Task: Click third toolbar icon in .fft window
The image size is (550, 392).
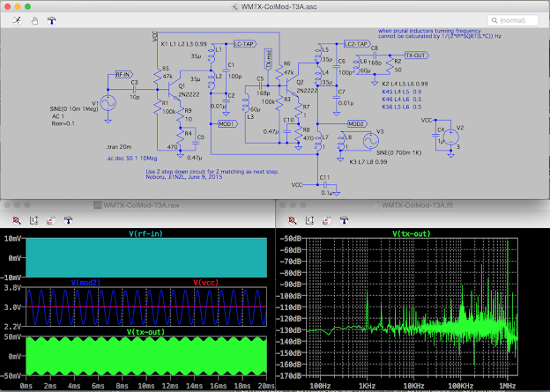Action: coord(326,220)
